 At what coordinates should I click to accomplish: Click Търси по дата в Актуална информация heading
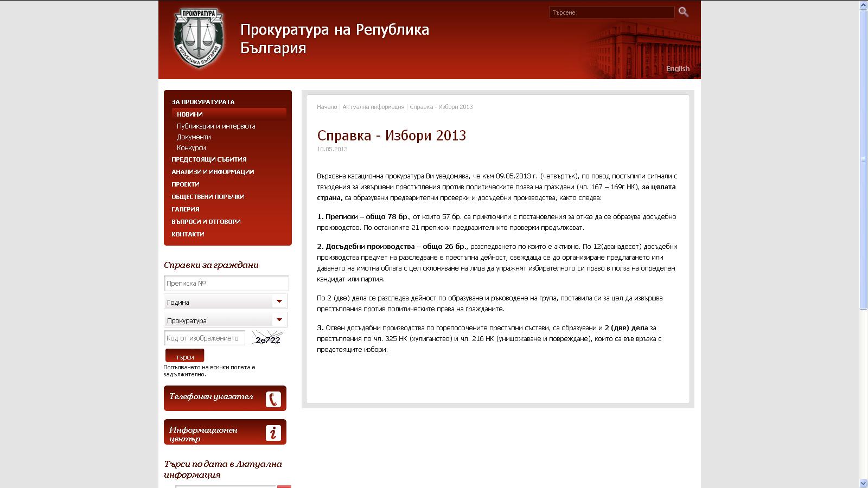click(222, 469)
